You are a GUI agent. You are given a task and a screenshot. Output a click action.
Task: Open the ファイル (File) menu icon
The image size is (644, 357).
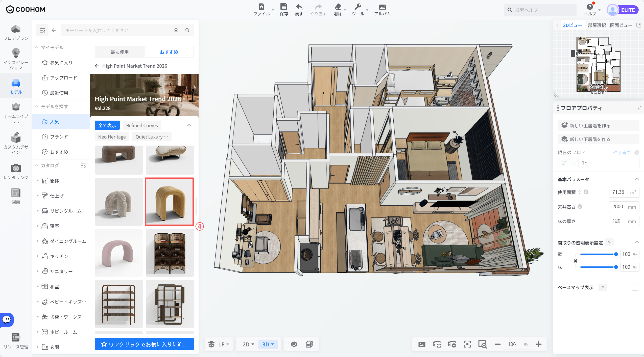coord(261,7)
